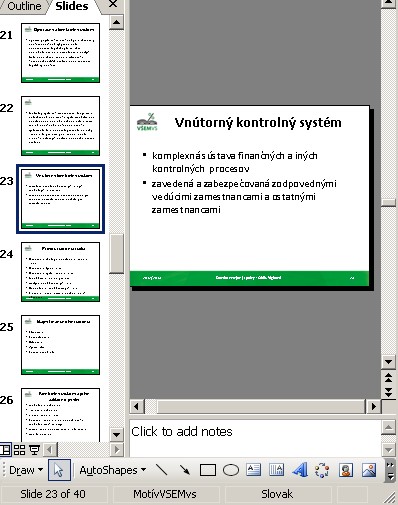Select the Oval shape tool

coord(231,470)
